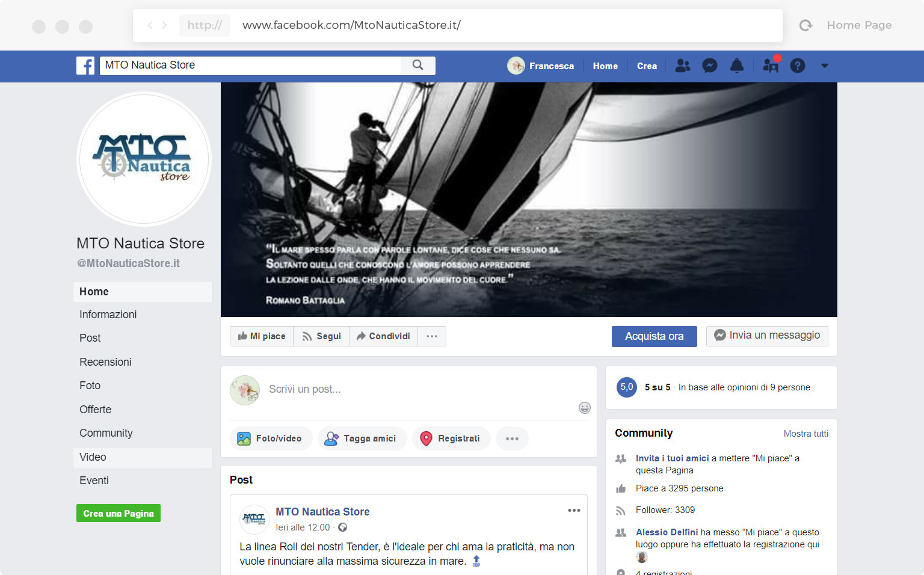
Task: Select Home in the page sidebar
Action: pos(143,292)
